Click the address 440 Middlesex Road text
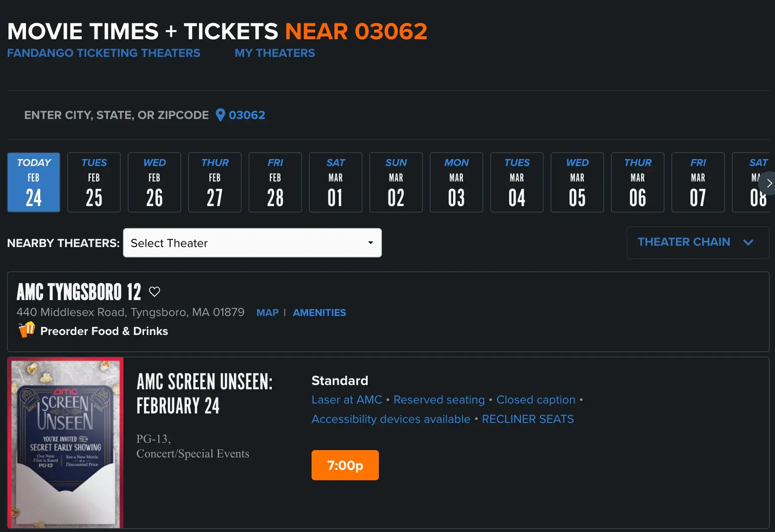The image size is (775, 532). (x=130, y=312)
